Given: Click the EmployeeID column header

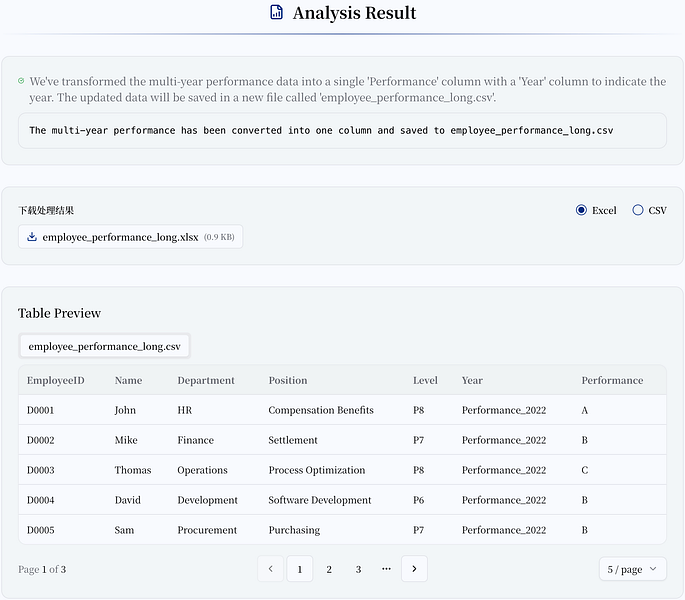Looking at the screenshot, I should (x=56, y=380).
